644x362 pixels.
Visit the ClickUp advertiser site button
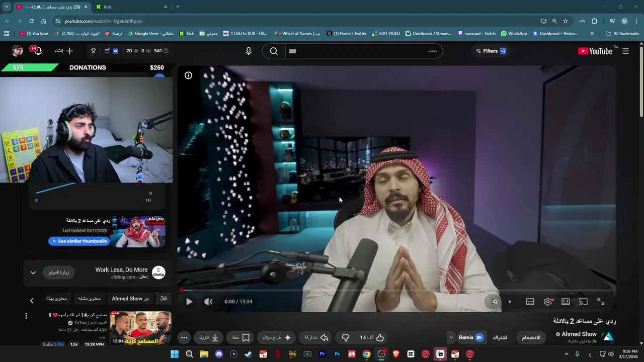[59, 273]
